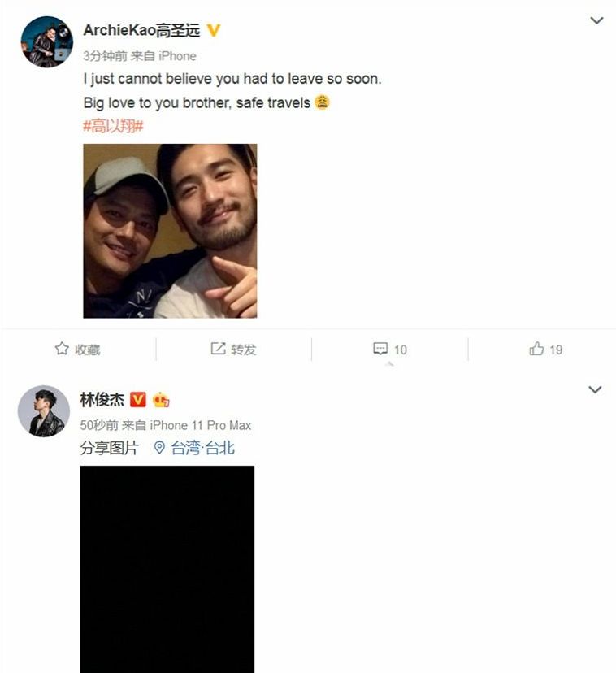Toggle 收藏 favorite star on the post

pyautogui.click(x=62, y=350)
